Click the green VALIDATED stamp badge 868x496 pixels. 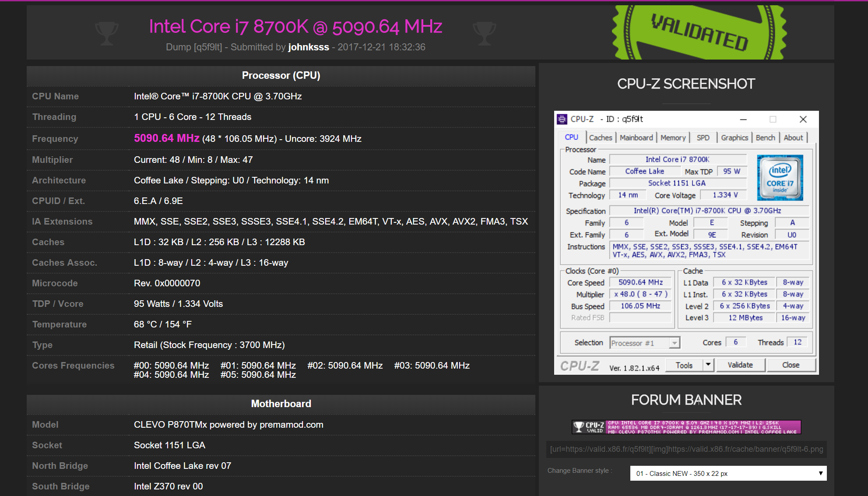pos(699,32)
